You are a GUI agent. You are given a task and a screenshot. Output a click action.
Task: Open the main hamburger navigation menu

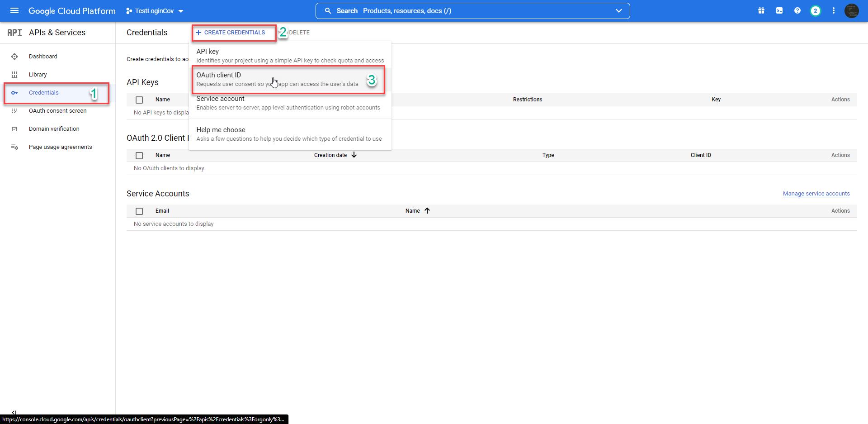point(14,10)
